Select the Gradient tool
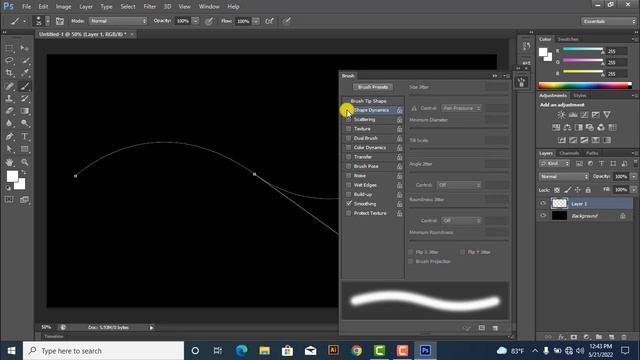Image resolution: width=640 pixels, height=360 pixels. point(24,111)
